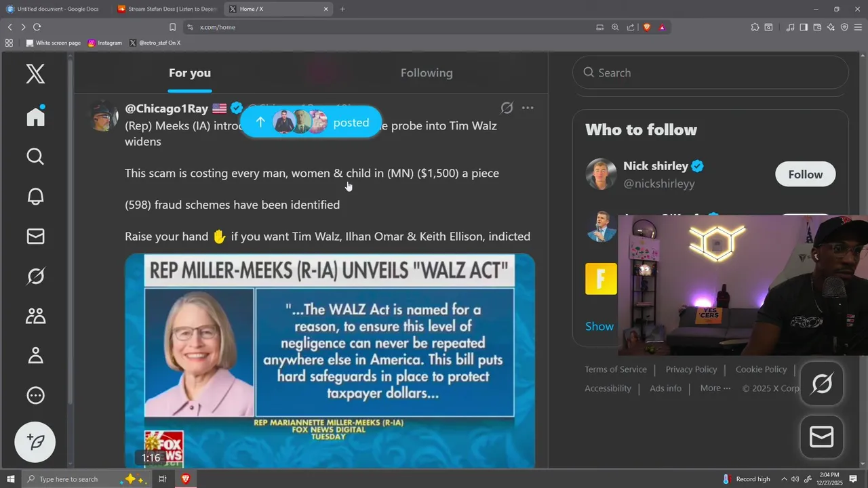This screenshot has width=868, height=488.
Task: Open the X logo home link
Action: point(35,73)
